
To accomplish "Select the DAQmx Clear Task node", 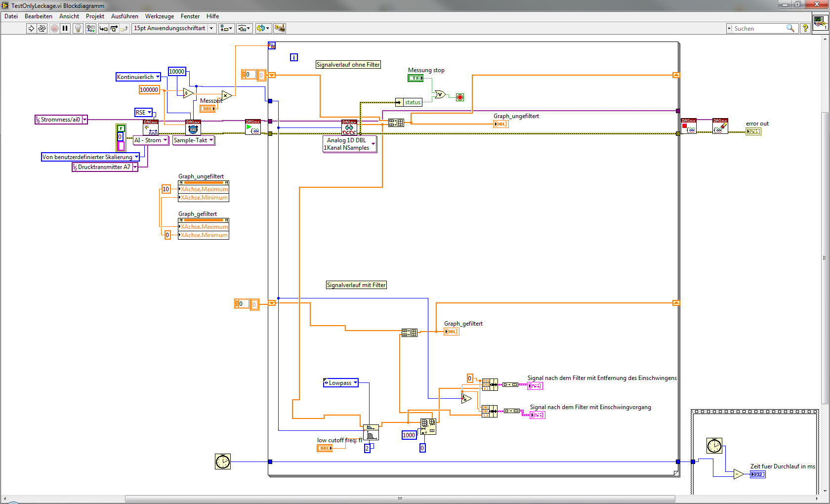I will click(x=720, y=126).
